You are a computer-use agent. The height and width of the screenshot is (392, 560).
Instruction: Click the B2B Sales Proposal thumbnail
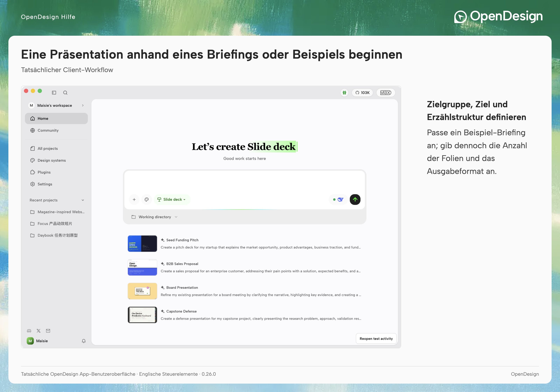point(142,267)
